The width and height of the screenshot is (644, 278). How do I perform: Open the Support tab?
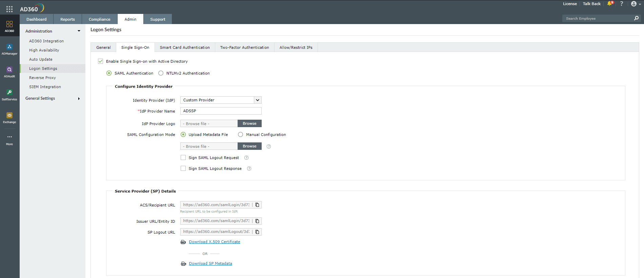(x=158, y=19)
